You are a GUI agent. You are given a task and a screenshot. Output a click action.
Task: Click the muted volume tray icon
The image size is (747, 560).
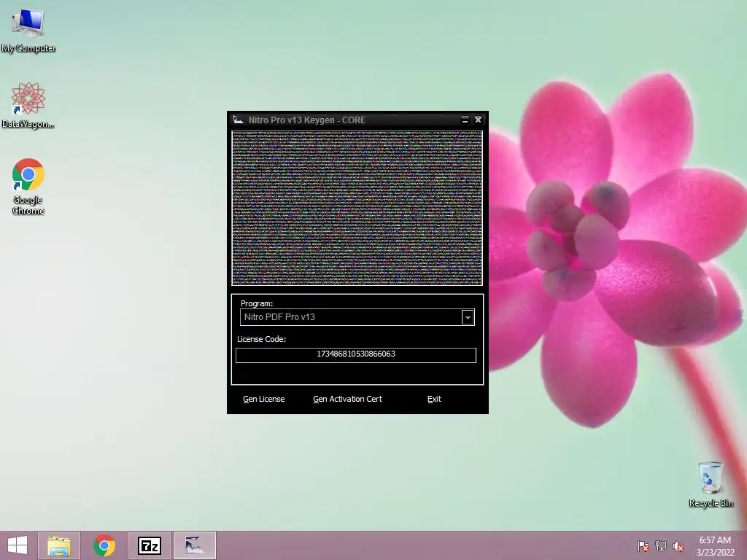(678, 545)
